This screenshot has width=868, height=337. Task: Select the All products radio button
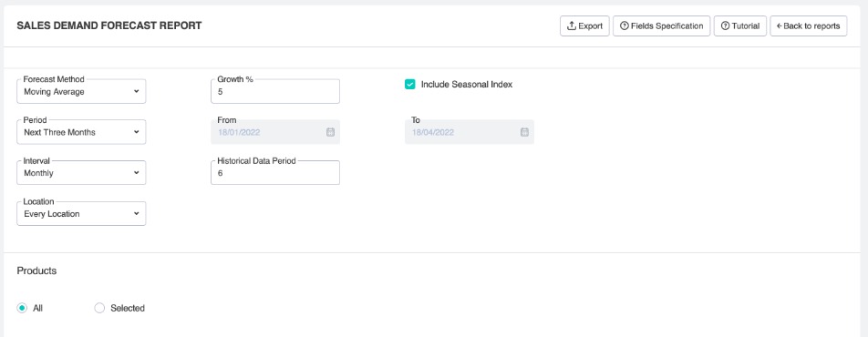22,308
